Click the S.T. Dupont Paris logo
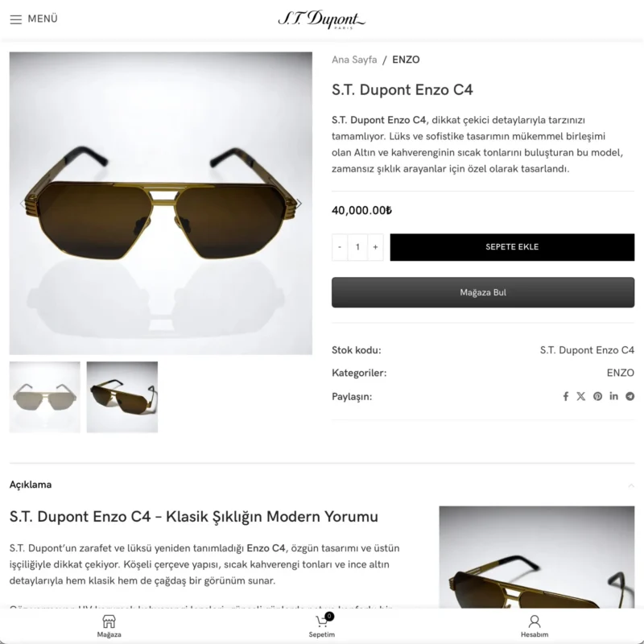 (321, 19)
